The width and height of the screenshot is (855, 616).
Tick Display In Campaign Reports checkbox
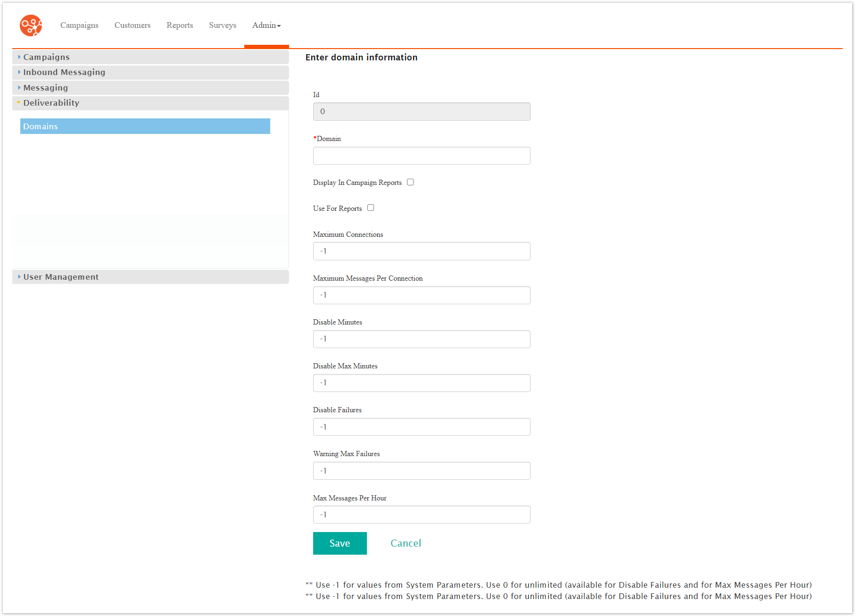click(x=410, y=183)
